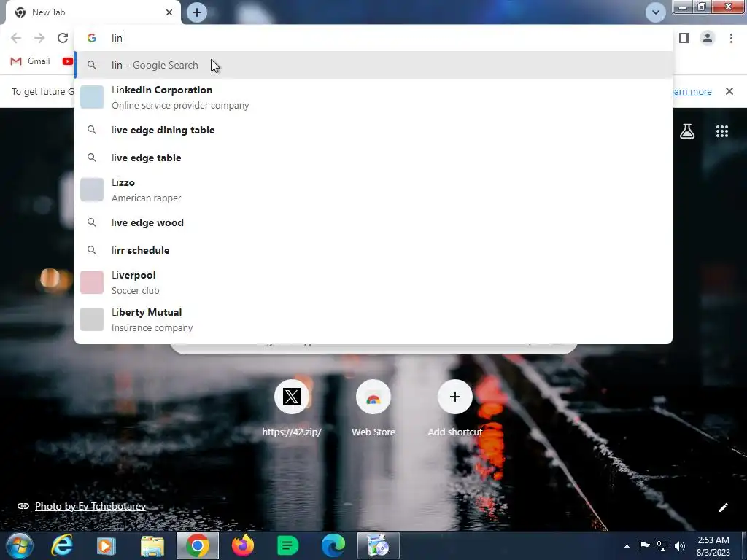
Task: Click the Google G icon in omnibox
Action: point(91,38)
